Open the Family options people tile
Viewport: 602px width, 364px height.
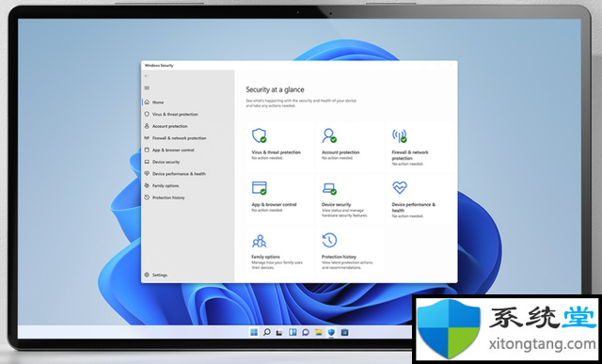click(280, 251)
